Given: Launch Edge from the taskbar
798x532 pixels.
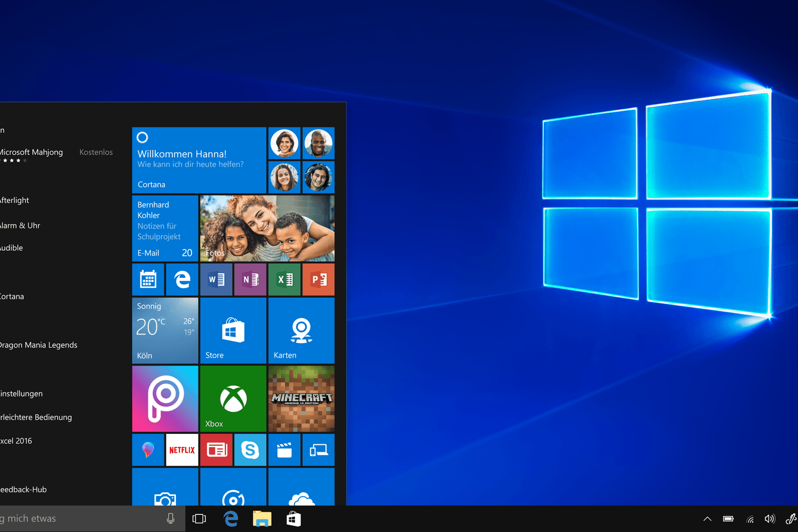Looking at the screenshot, I should [x=231, y=519].
